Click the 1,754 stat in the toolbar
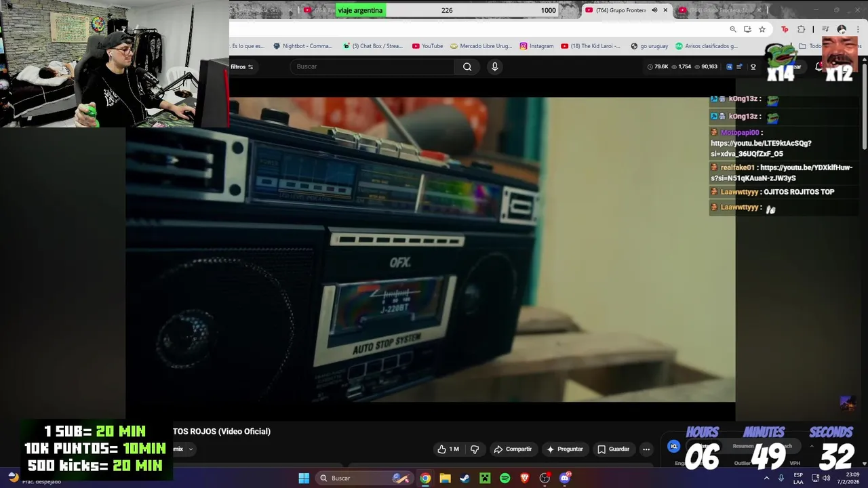The height and width of the screenshot is (488, 868). pos(681,66)
